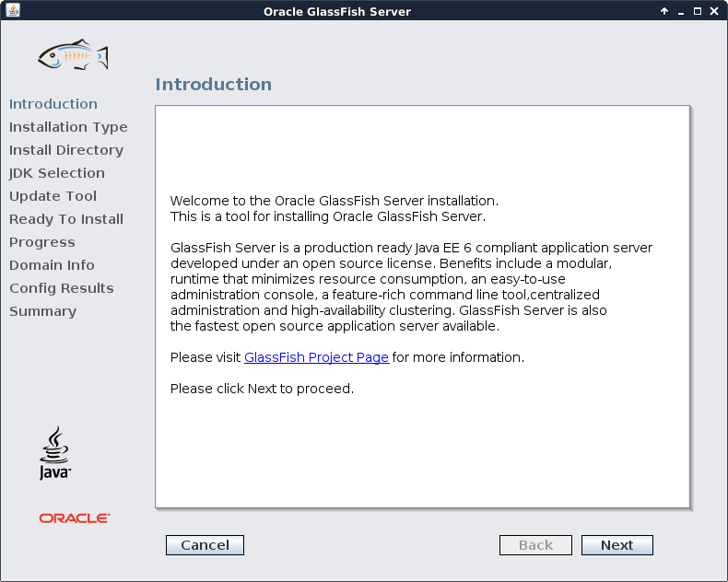
Task: Select the JDK Selection step
Action: [x=57, y=173]
